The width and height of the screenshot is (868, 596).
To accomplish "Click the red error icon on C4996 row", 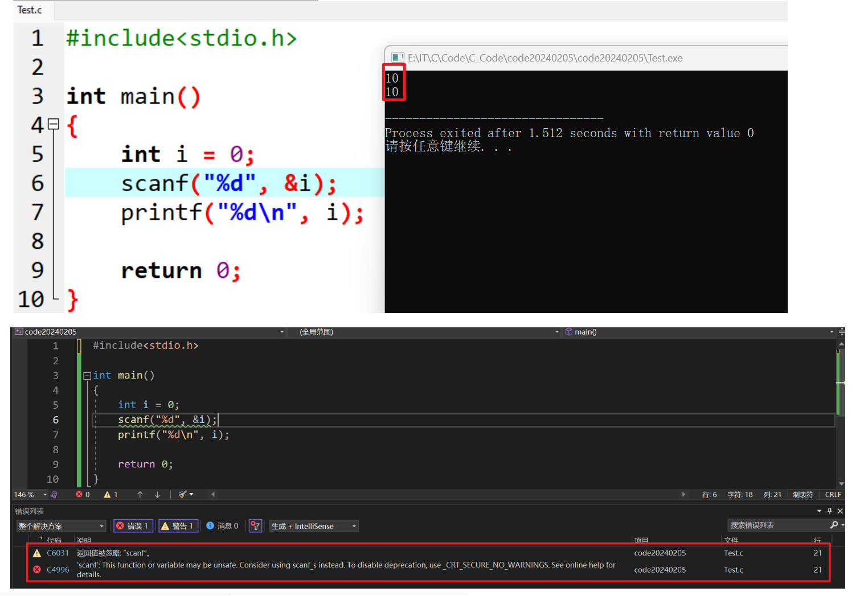I will [37, 569].
